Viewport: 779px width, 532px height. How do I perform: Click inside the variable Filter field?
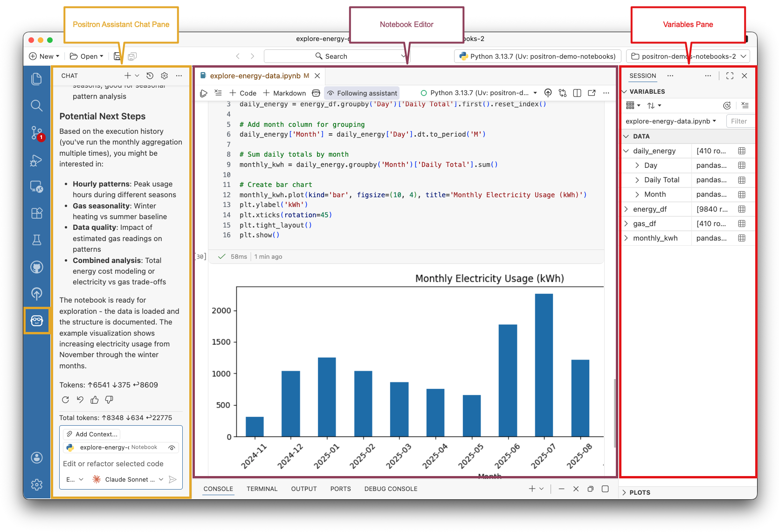[740, 121]
